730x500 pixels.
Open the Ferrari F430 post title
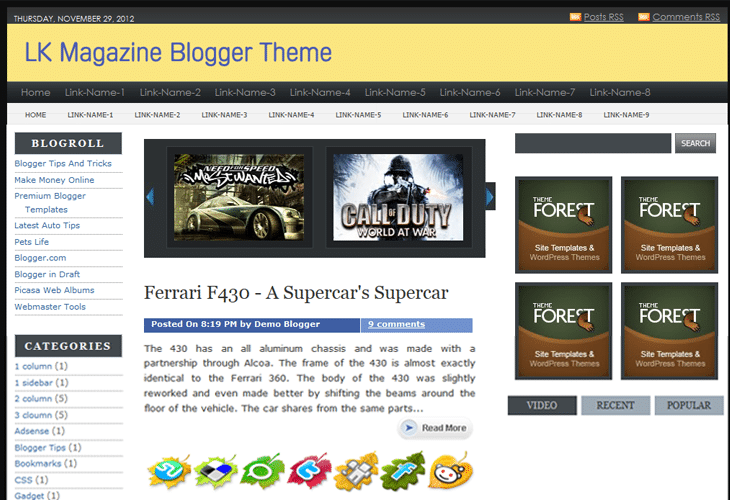pyautogui.click(x=296, y=293)
